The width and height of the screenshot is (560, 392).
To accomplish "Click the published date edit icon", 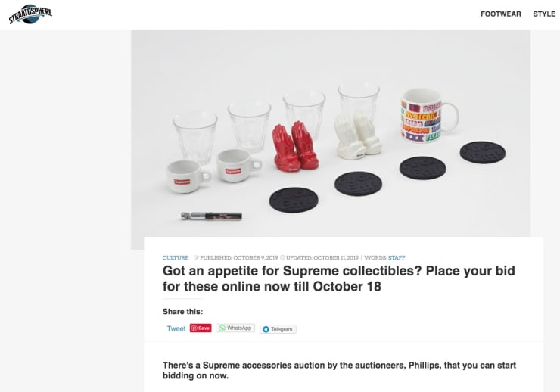I will [196, 258].
